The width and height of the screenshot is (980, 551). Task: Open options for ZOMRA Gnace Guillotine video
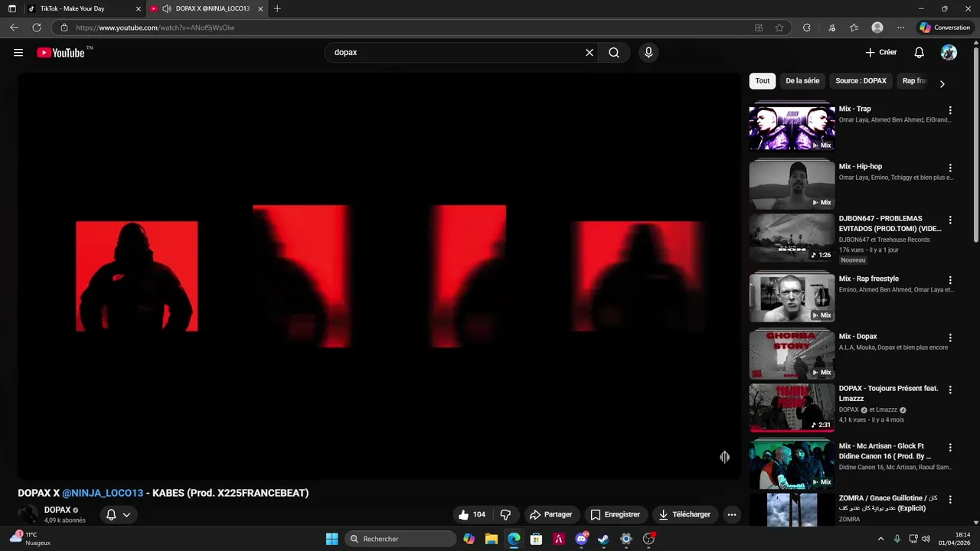pos(950,499)
